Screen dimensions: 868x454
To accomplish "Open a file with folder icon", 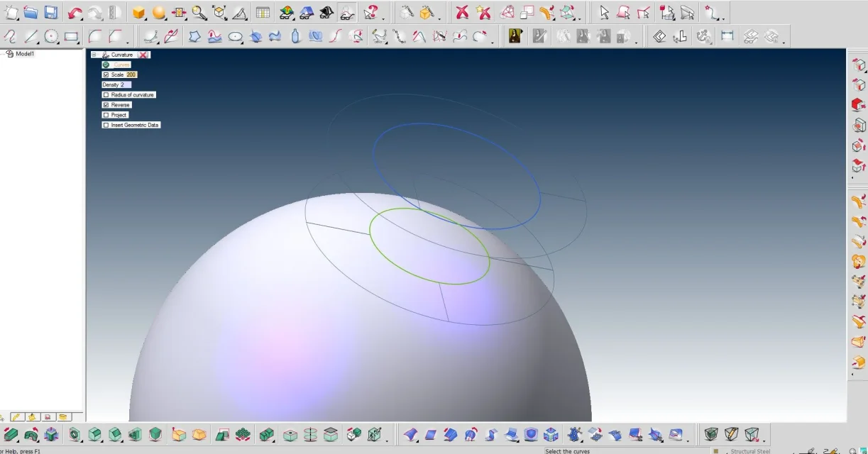I will coord(31,13).
